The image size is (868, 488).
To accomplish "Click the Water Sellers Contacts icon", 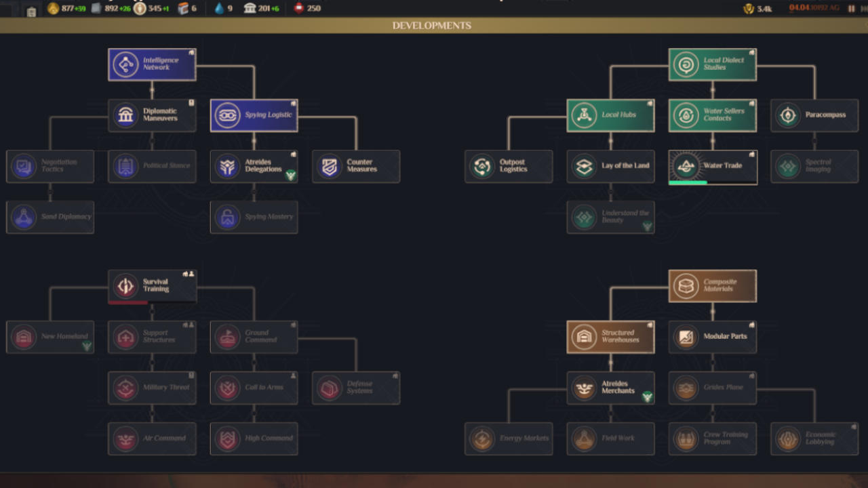I will coord(686,116).
